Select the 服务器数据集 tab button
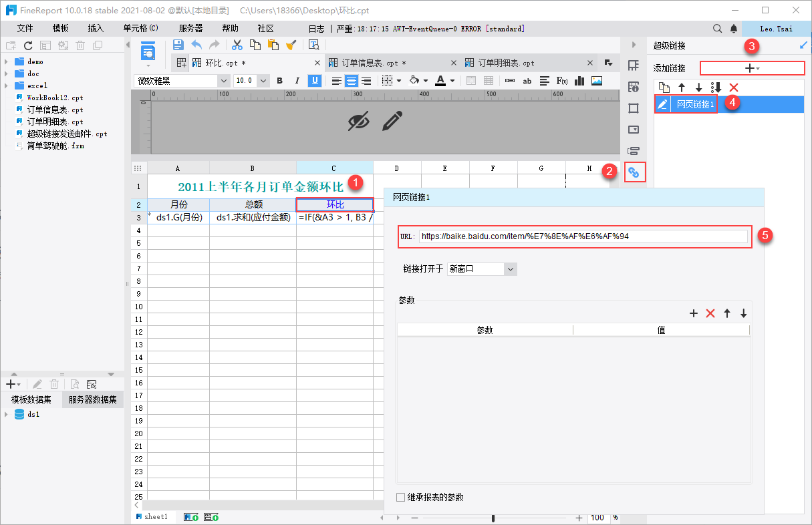The image size is (812, 525). (x=92, y=399)
